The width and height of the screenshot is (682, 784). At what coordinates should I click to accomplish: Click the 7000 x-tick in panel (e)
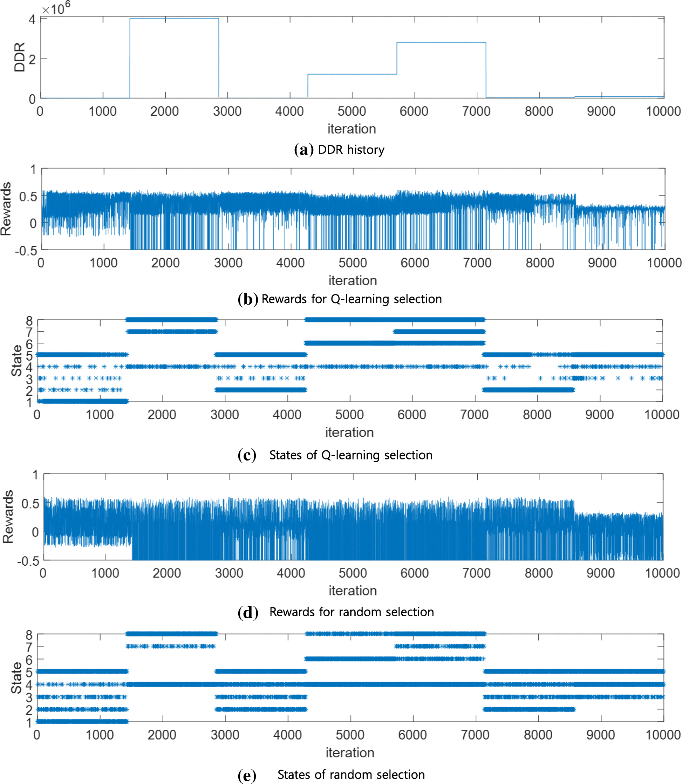click(475, 735)
